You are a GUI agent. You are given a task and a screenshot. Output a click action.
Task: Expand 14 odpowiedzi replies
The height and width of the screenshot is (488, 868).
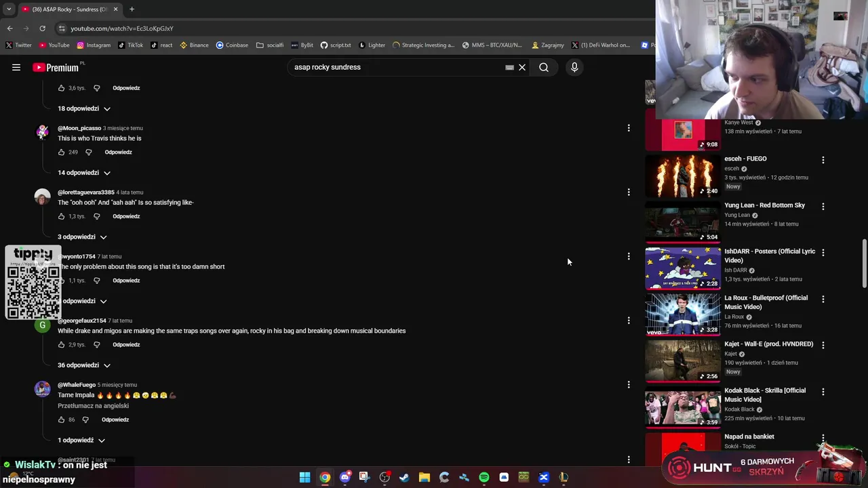(x=84, y=173)
